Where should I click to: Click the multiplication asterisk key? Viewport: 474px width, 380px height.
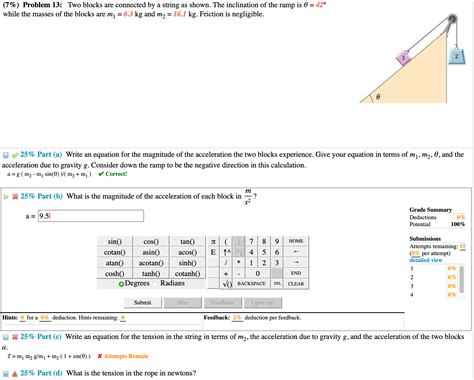pos(239,263)
